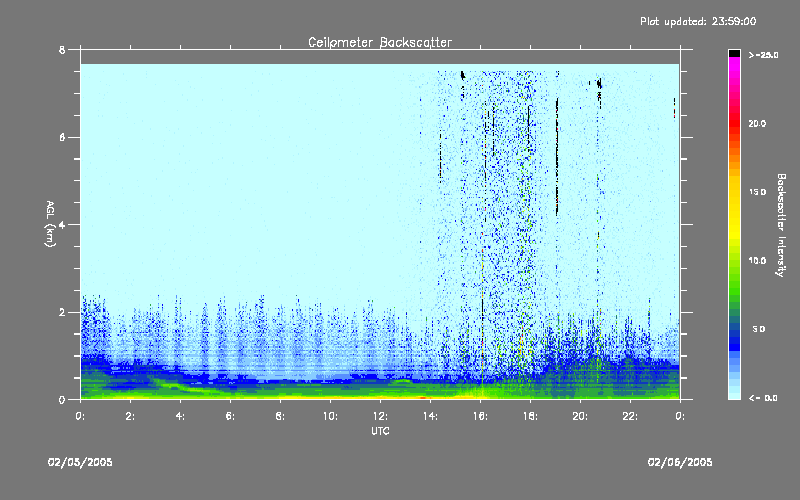Click the "6" altitude axis tick label
Viewport: 800px width, 500px height.
[62, 137]
